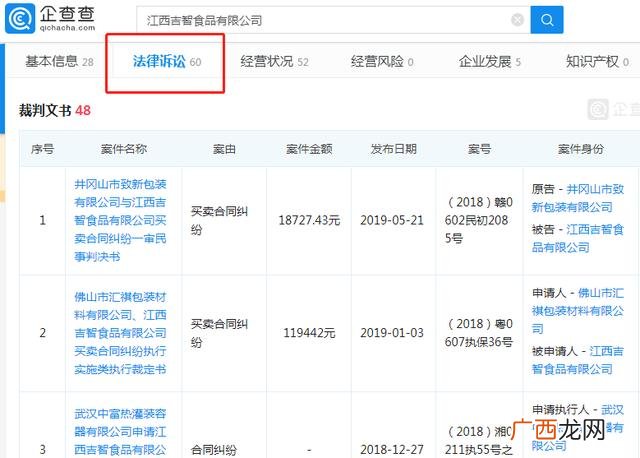This screenshot has width=640, height=458.
Task: Go to the 知识产权 tab
Action: [597, 62]
